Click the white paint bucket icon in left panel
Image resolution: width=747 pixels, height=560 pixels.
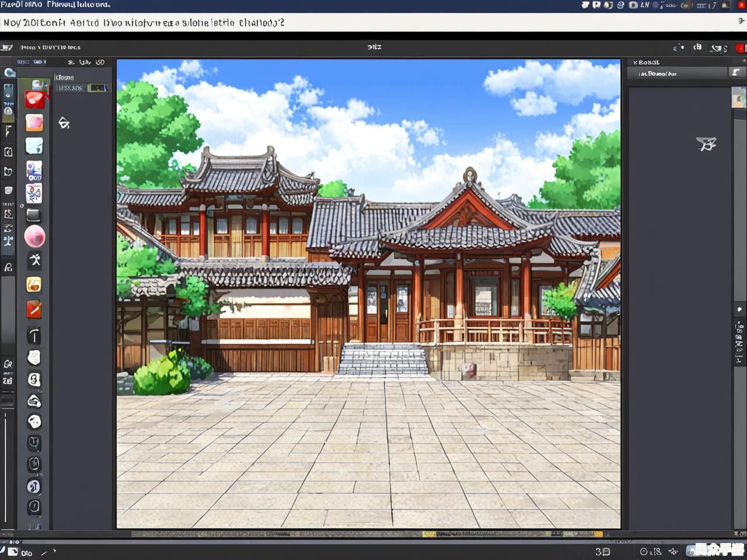64,123
